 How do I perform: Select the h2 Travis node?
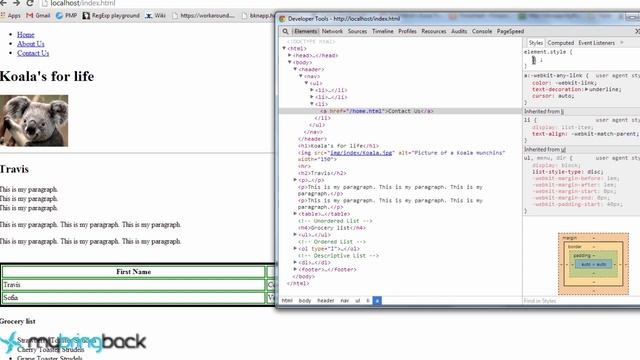click(x=322, y=173)
